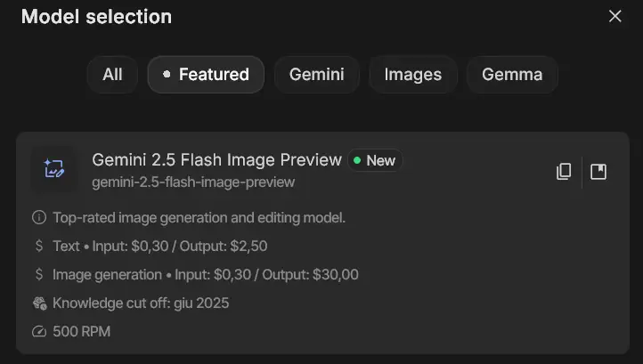Screen dimensions: 643x364
Task: Click the Model selection heading
Action: click(x=96, y=17)
